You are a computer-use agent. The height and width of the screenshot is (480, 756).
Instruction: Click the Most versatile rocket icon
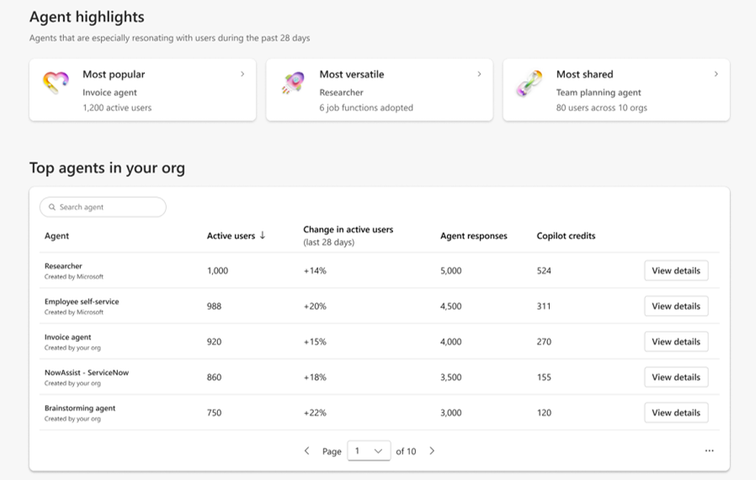(x=293, y=84)
